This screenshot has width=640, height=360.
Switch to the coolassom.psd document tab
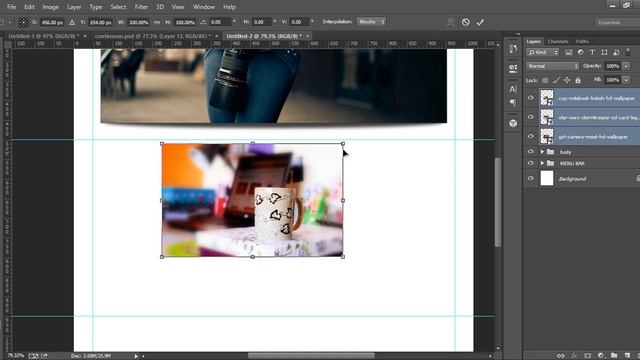[x=153, y=36]
